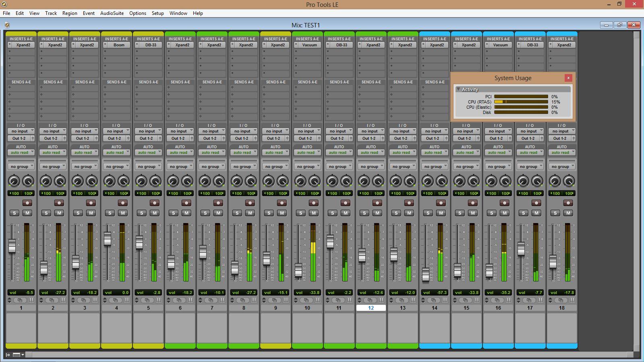Click the right pan knob on track 14

[x=442, y=181]
